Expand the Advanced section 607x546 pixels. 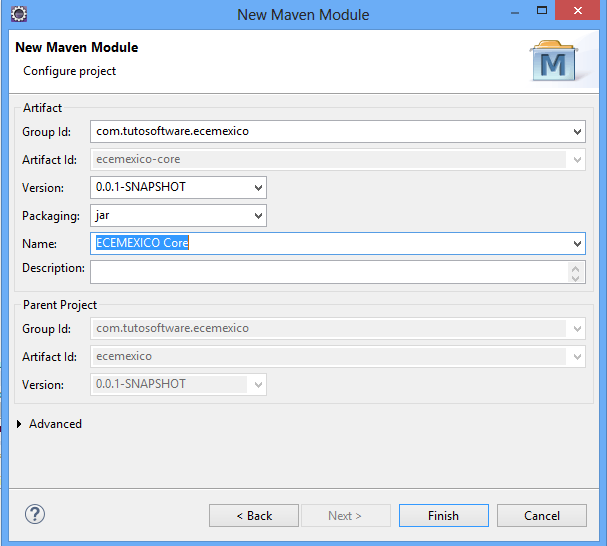point(19,424)
